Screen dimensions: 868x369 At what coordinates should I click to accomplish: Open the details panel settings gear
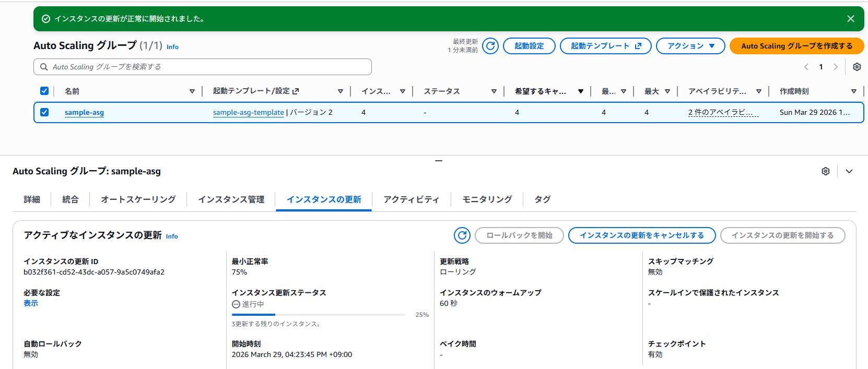tap(825, 171)
